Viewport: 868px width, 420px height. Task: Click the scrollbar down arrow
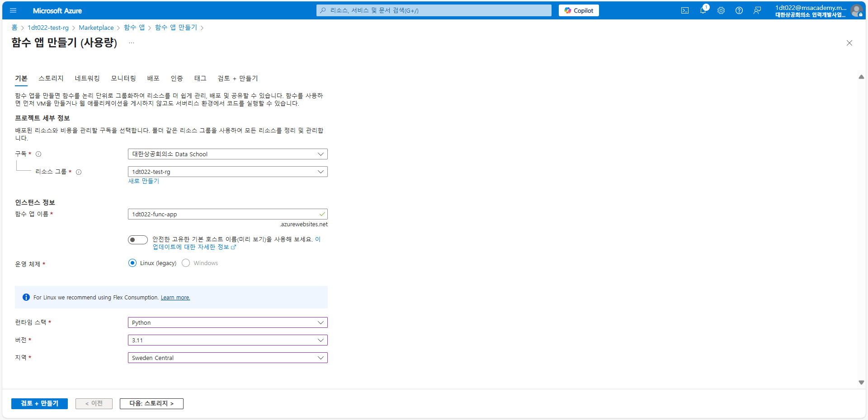(x=861, y=383)
